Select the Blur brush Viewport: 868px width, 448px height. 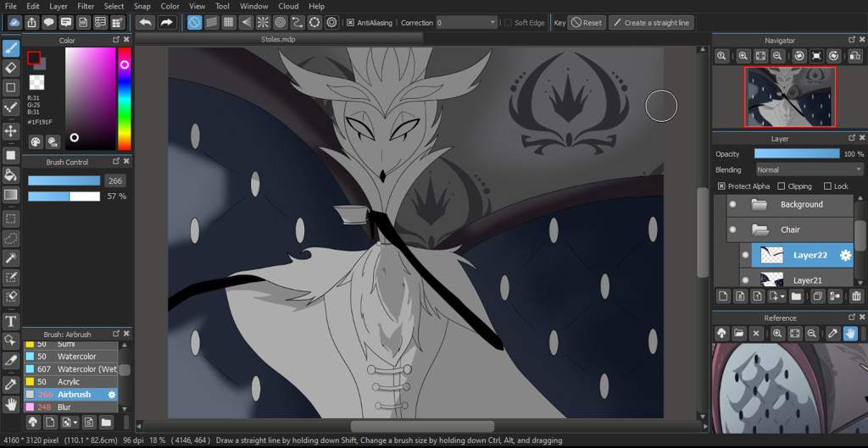(x=71, y=407)
